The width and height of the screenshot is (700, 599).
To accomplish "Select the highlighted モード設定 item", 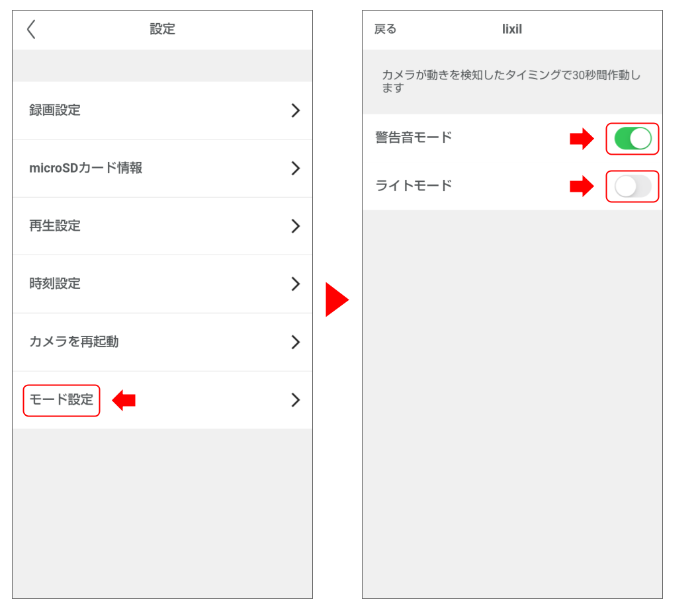I will click(x=61, y=400).
